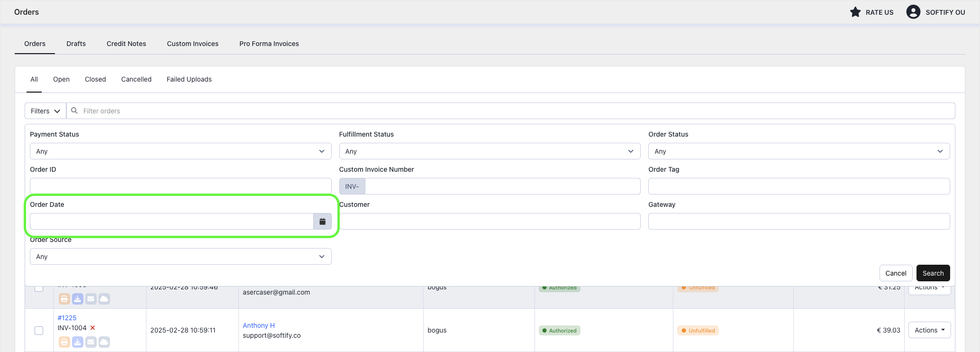Open the Fulfillment Status dropdown
This screenshot has width=980, height=352.
coord(489,151)
